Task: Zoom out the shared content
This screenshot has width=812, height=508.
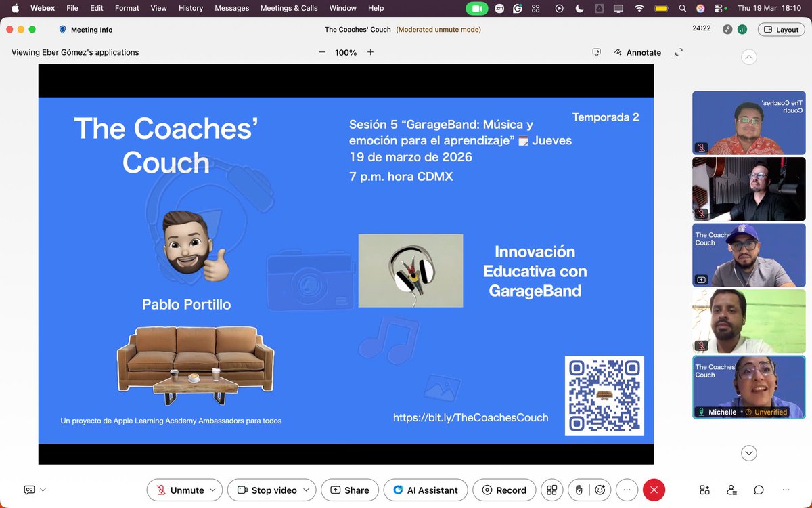Action: [322, 52]
